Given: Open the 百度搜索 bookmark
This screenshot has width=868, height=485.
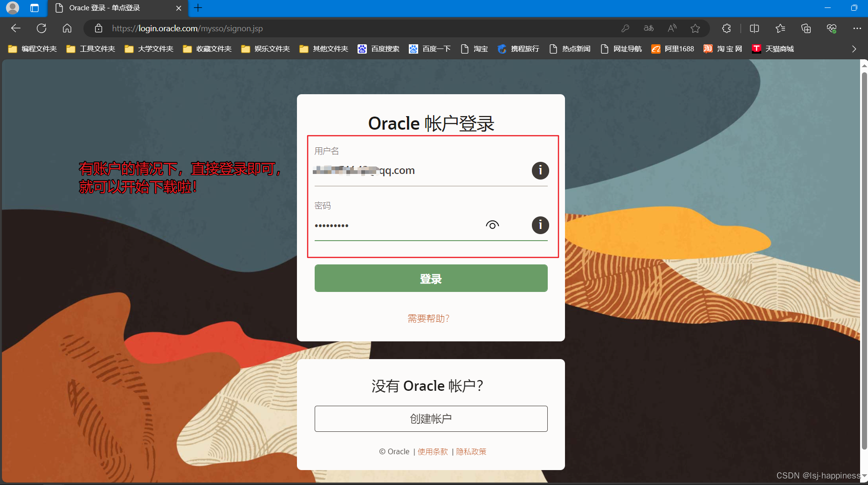Looking at the screenshot, I should 379,49.
